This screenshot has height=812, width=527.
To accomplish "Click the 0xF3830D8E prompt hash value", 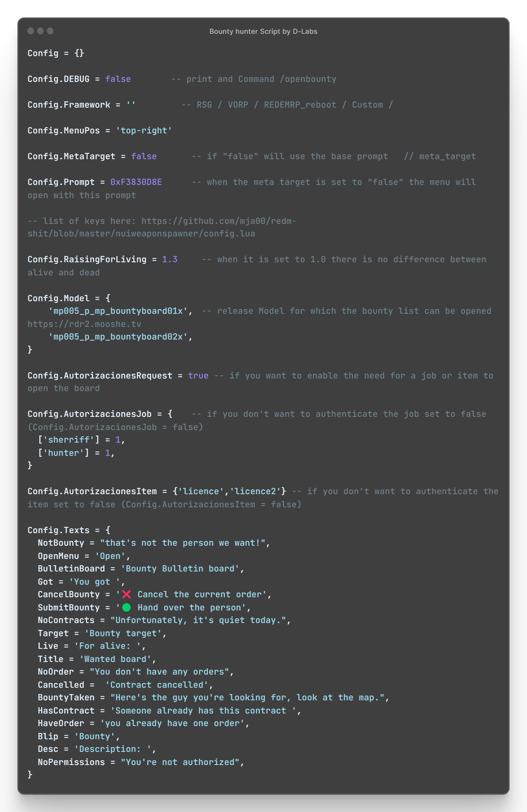I will tap(136, 182).
